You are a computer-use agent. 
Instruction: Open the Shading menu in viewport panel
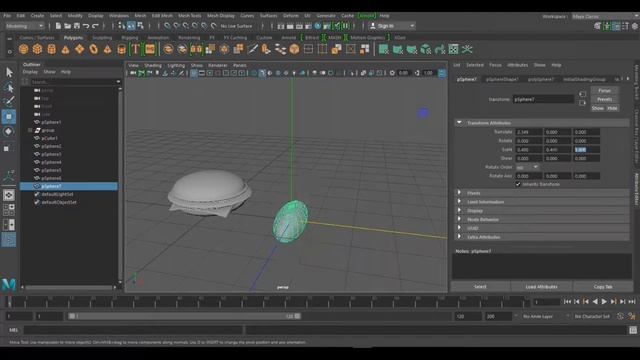[153, 65]
